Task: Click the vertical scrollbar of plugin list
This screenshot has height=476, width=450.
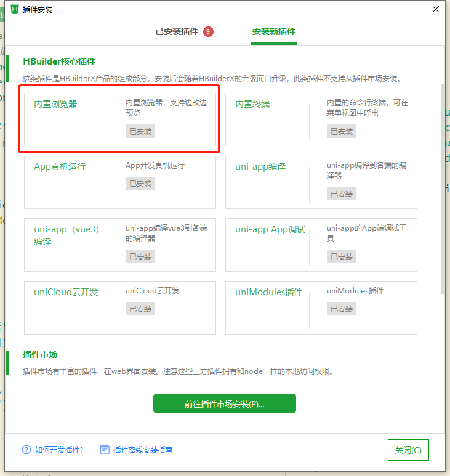Action: [x=443, y=184]
